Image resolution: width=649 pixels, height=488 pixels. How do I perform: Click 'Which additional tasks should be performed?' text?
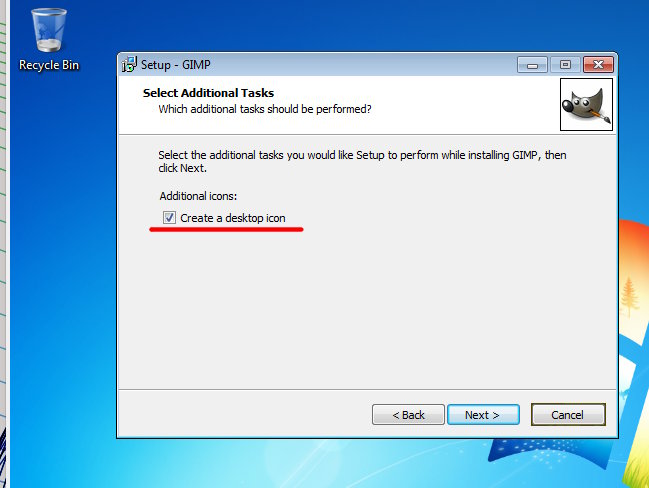tap(265, 109)
